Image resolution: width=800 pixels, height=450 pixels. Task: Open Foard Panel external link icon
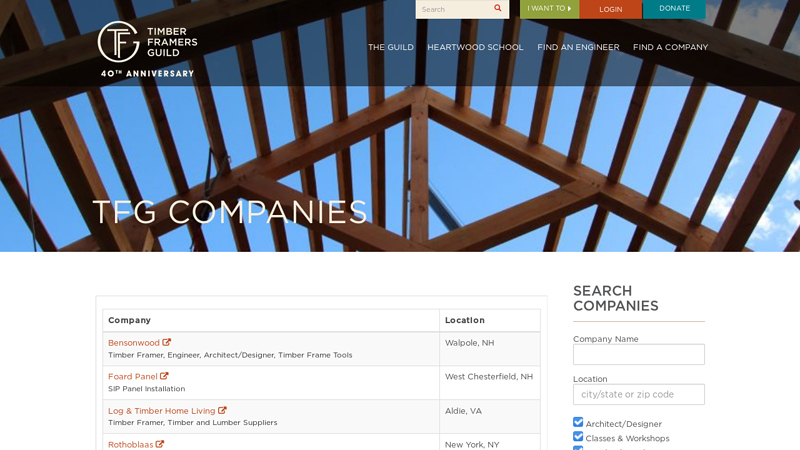pos(164,376)
